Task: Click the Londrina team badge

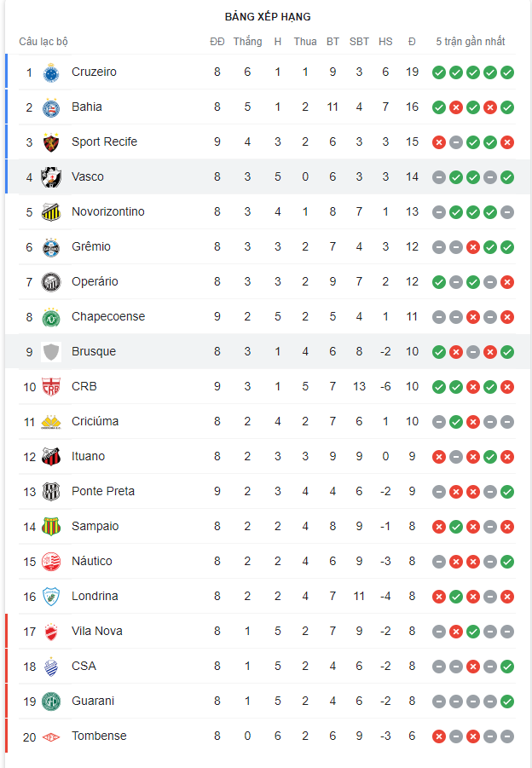Action: pyautogui.click(x=51, y=597)
